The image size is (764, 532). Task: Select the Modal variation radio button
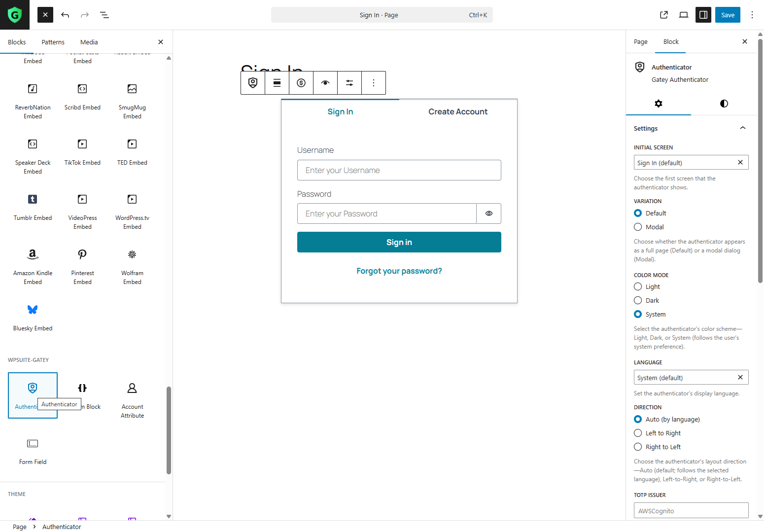click(638, 227)
